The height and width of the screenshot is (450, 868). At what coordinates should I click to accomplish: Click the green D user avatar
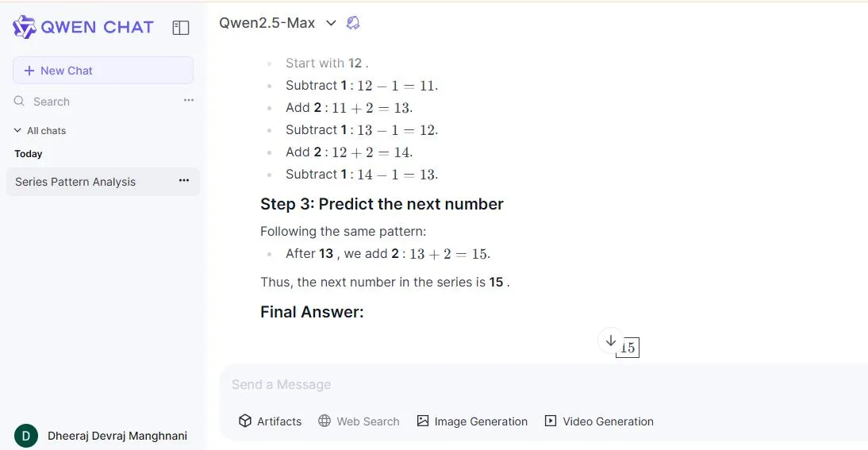pyautogui.click(x=26, y=436)
